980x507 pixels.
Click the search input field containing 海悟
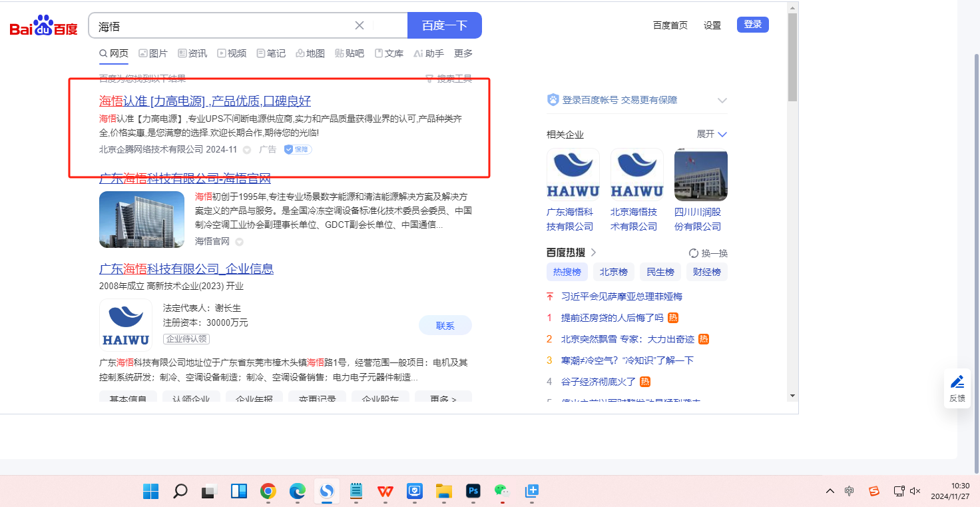[x=223, y=26]
